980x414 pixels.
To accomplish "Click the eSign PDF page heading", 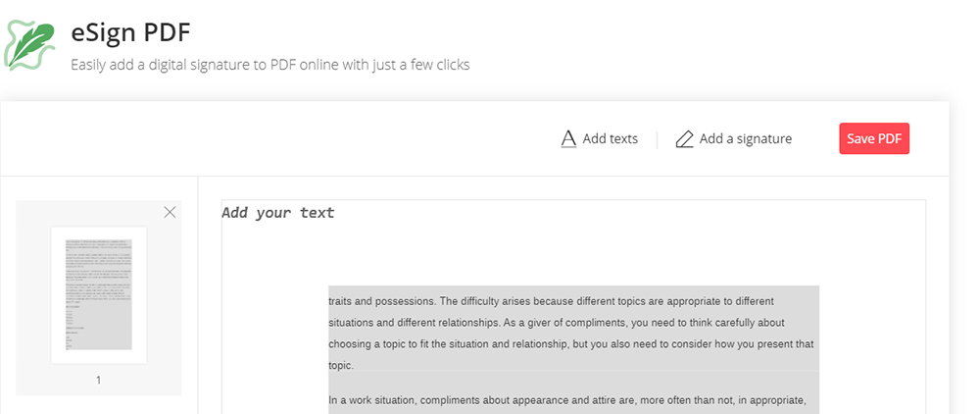I will tap(130, 32).
